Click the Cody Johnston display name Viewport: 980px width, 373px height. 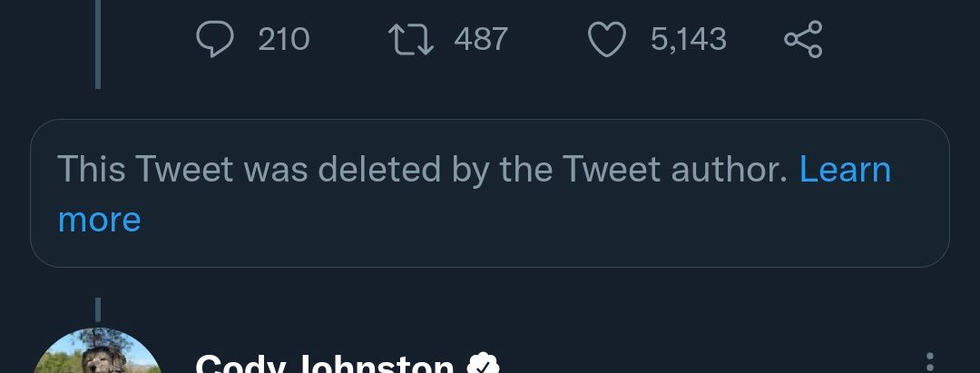(x=324, y=365)
